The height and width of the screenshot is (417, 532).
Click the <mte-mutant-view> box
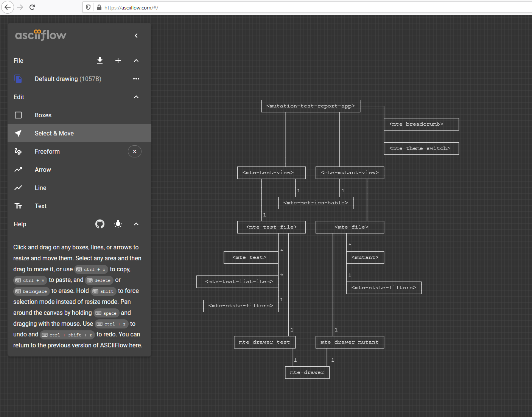[350, 173]
